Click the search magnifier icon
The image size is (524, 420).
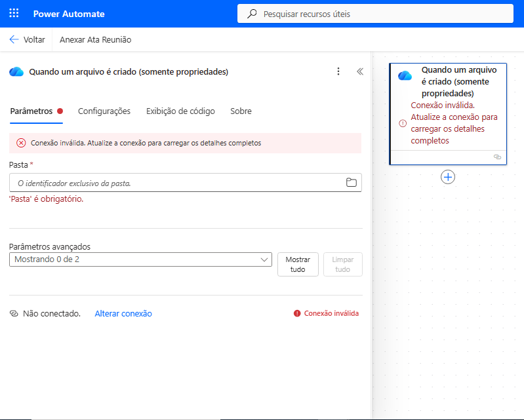(252, 14)
